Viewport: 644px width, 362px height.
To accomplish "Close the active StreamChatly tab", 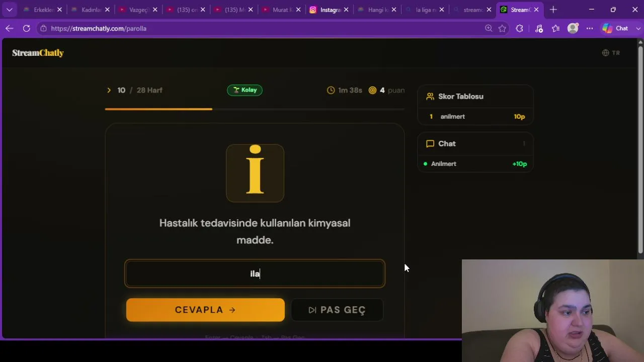I will (536, 10).
